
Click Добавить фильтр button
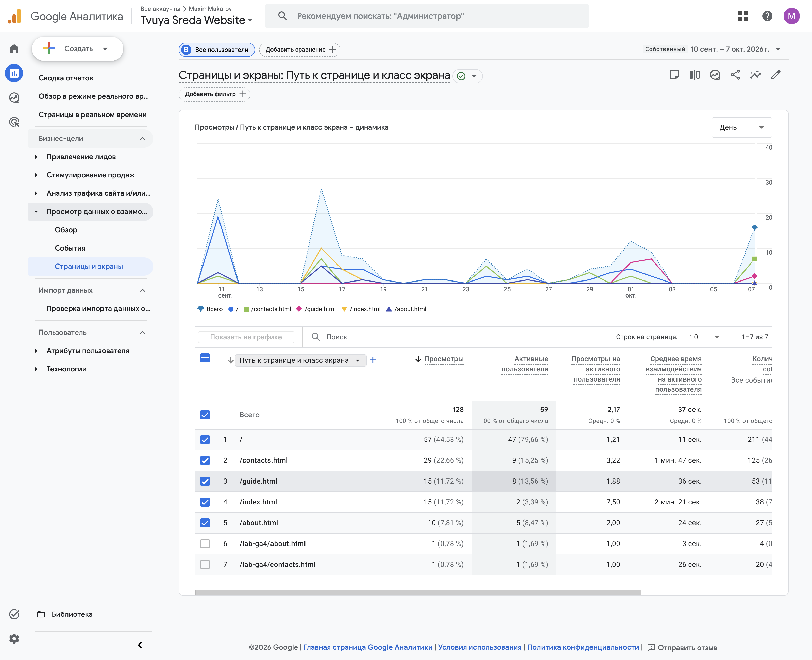pos(214,94)
